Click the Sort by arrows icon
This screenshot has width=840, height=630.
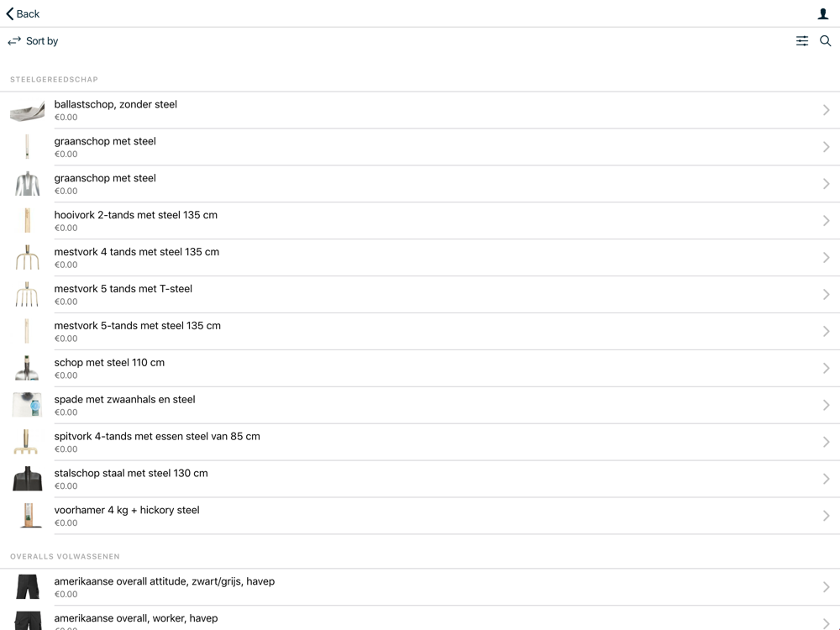tap(14, 40)
